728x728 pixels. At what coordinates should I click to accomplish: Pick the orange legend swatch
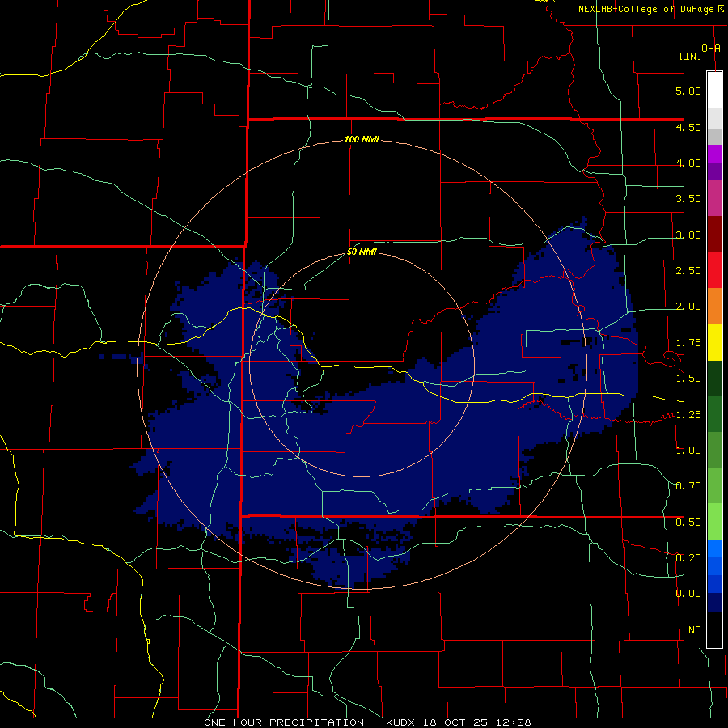pos(714,307)
